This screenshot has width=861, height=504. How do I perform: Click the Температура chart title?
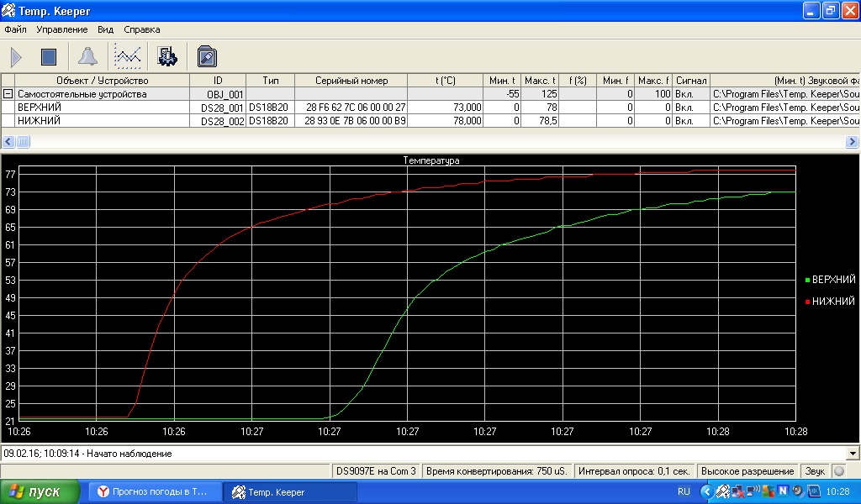(x=431, y=160)
